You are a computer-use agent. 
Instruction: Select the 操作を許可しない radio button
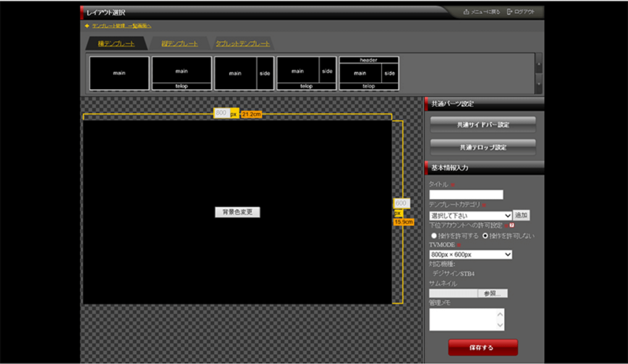tap(485, 236)
